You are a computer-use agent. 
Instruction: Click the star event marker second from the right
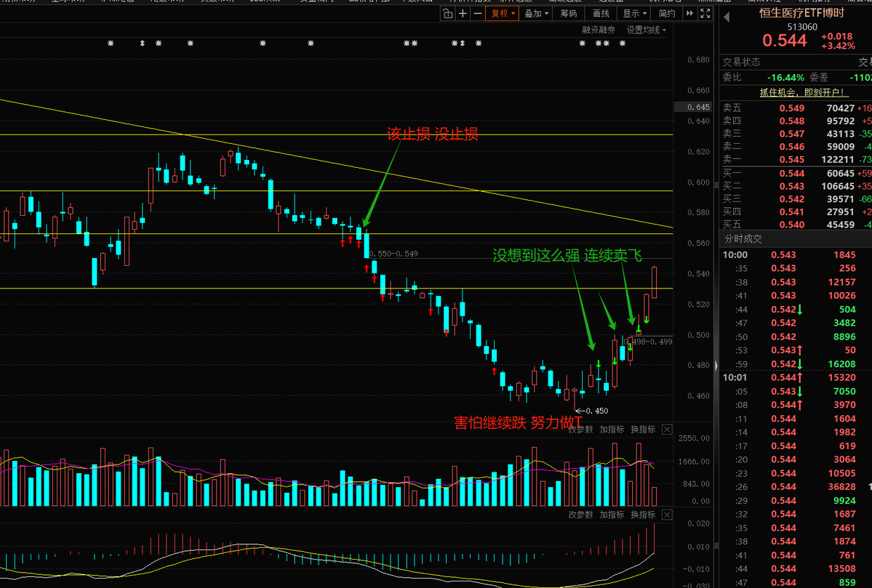pyautogui.click(x=606, y=44)
